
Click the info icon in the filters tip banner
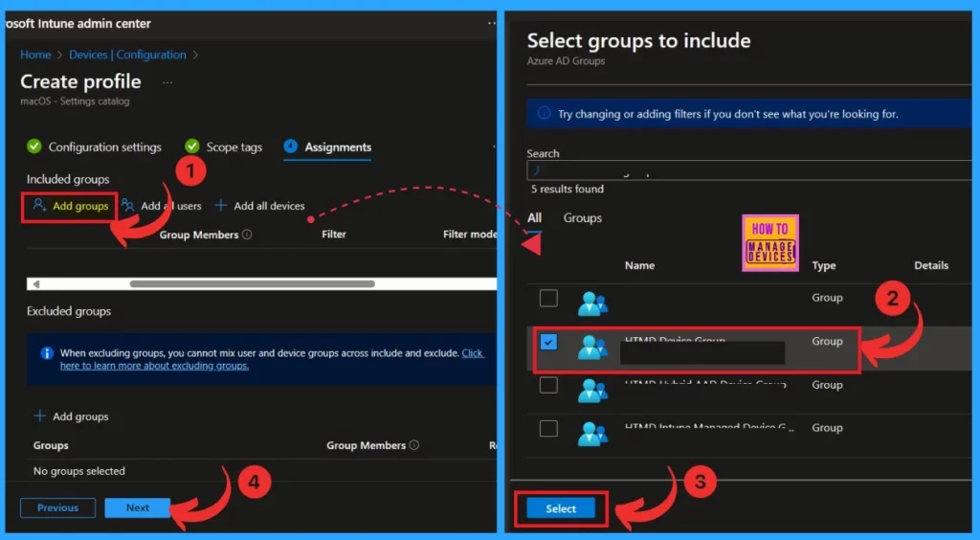click(x=545, y=113)
